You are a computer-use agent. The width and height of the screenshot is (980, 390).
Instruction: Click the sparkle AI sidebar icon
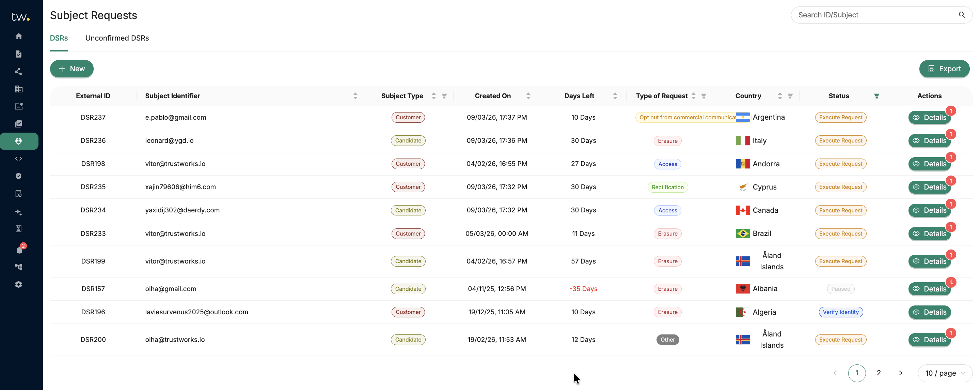coord(19,212)
